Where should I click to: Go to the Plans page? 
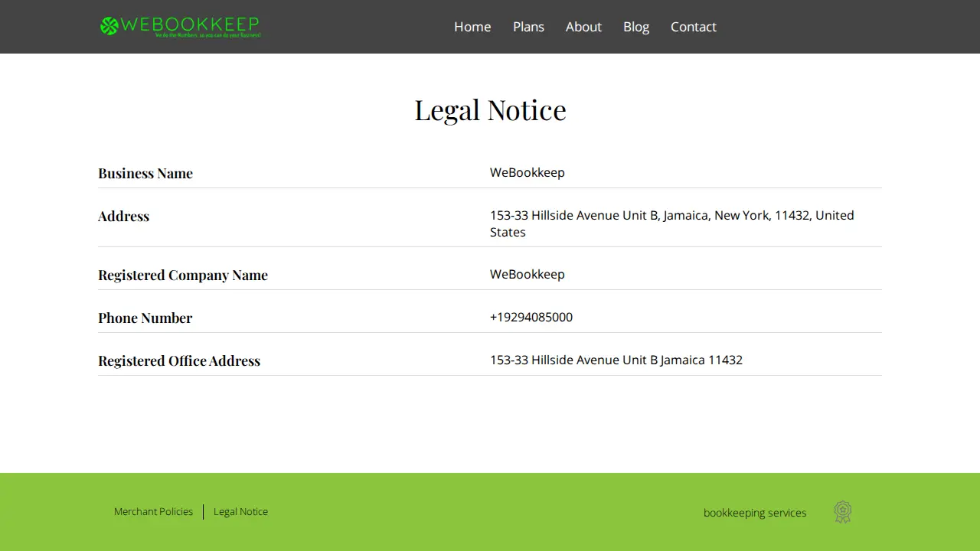click(x=528, y=27)
